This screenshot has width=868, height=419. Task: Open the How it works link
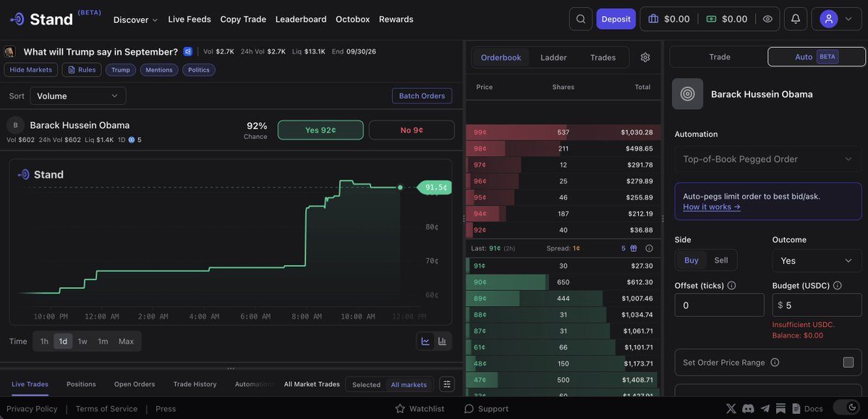[x=712, y=207]
